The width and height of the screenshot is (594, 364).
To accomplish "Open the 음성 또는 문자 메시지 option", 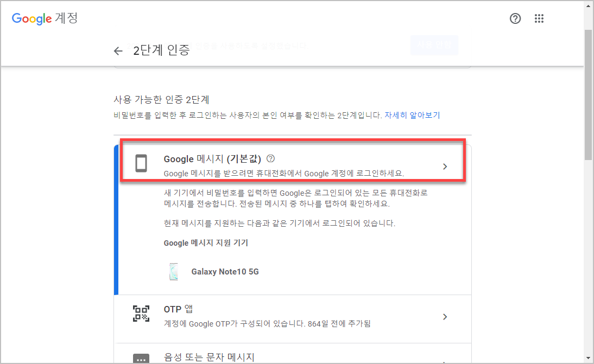I will pyautogui.click(x=293, y=353).
